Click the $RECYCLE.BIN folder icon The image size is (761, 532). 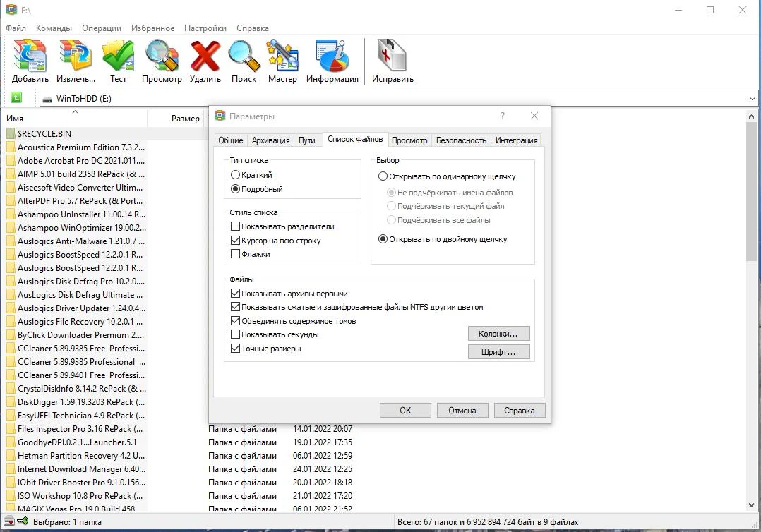coord(11,133)
